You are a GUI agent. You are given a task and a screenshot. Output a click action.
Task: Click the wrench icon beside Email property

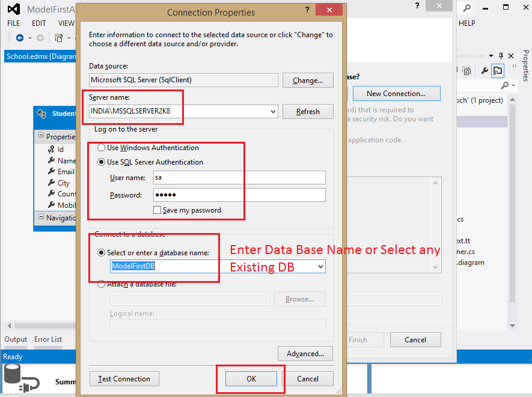[52, 171]
